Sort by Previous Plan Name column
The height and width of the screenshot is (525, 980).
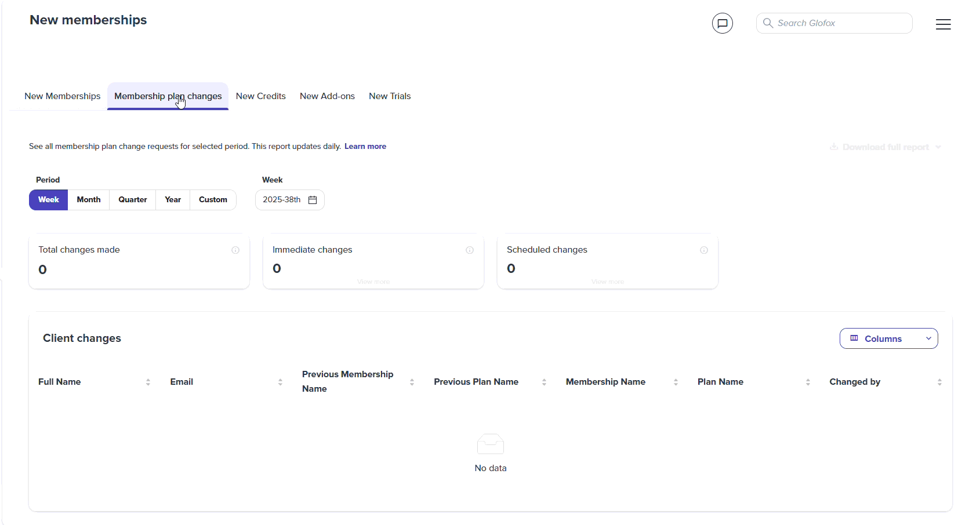pos(544,382)
